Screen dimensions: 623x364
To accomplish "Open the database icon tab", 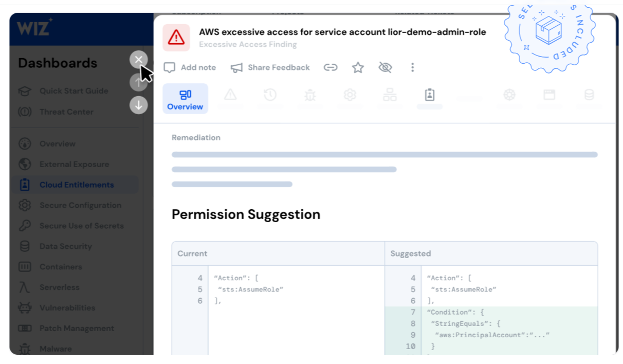I will [589, 95].
